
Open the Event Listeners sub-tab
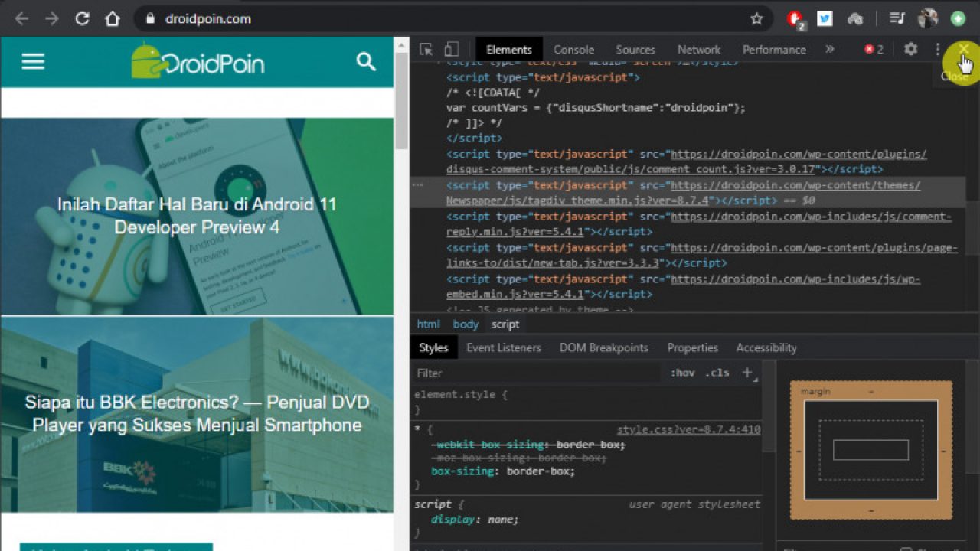tap(504, 347)
